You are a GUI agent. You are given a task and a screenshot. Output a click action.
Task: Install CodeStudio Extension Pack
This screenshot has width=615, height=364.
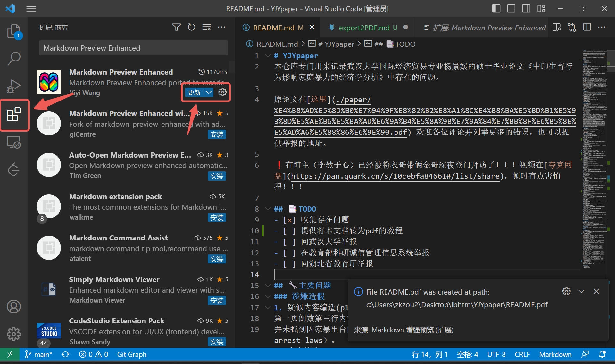tap(217, 342)
